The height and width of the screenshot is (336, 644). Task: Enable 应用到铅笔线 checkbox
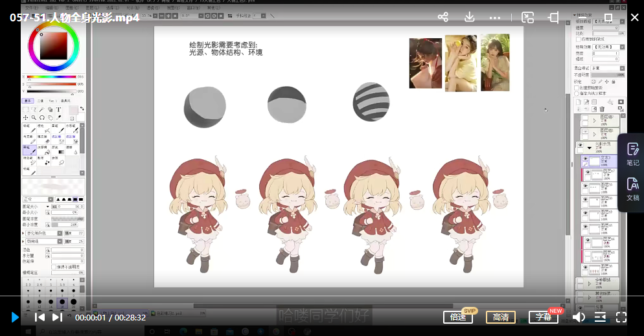click(579, 39)
